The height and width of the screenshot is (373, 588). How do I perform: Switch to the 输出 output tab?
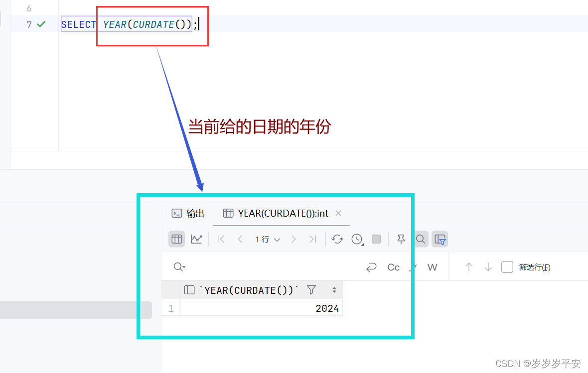pos(187,213)
